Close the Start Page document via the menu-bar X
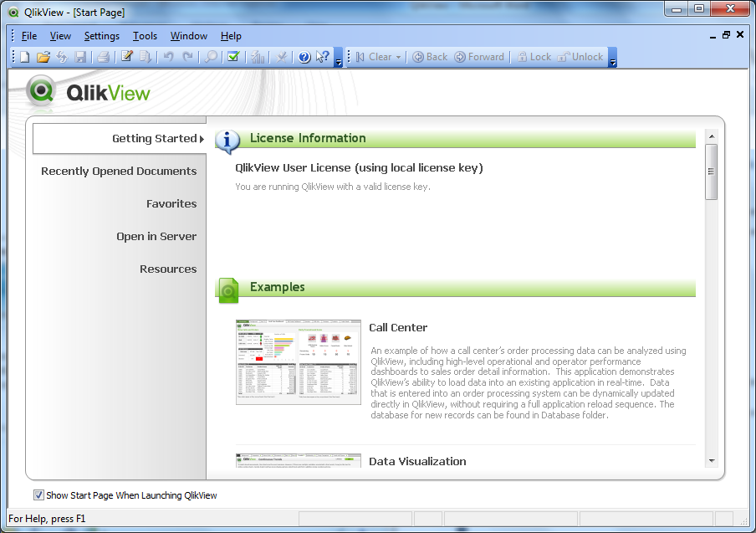 [x=740, y=35]
